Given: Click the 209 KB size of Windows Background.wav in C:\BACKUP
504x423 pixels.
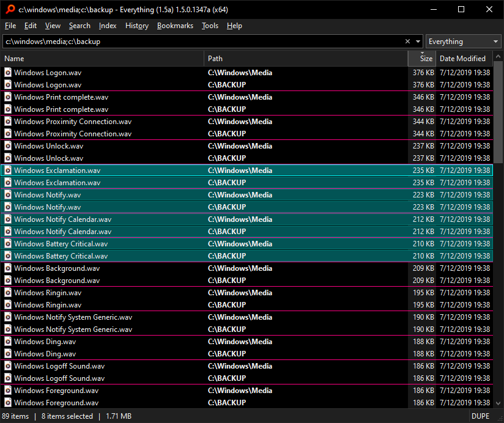Looking at the screenshot, I should pyautogui.click(x=423, y=281).
